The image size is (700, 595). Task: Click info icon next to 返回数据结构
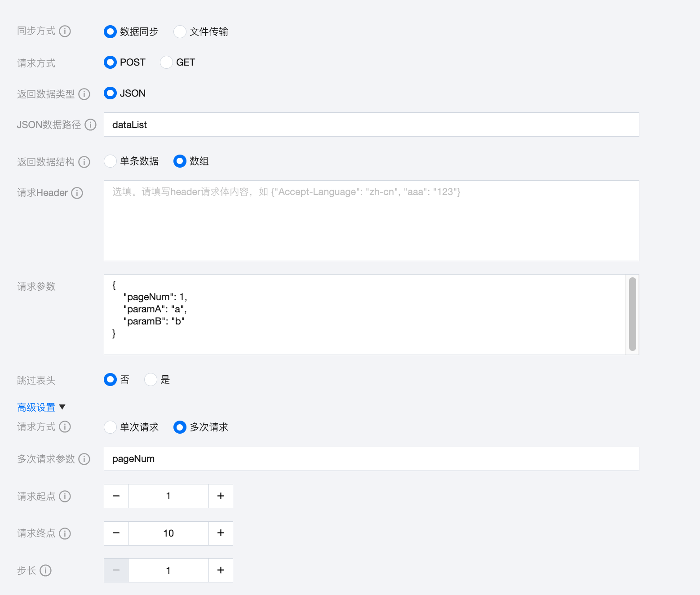(x=84, y=162)
